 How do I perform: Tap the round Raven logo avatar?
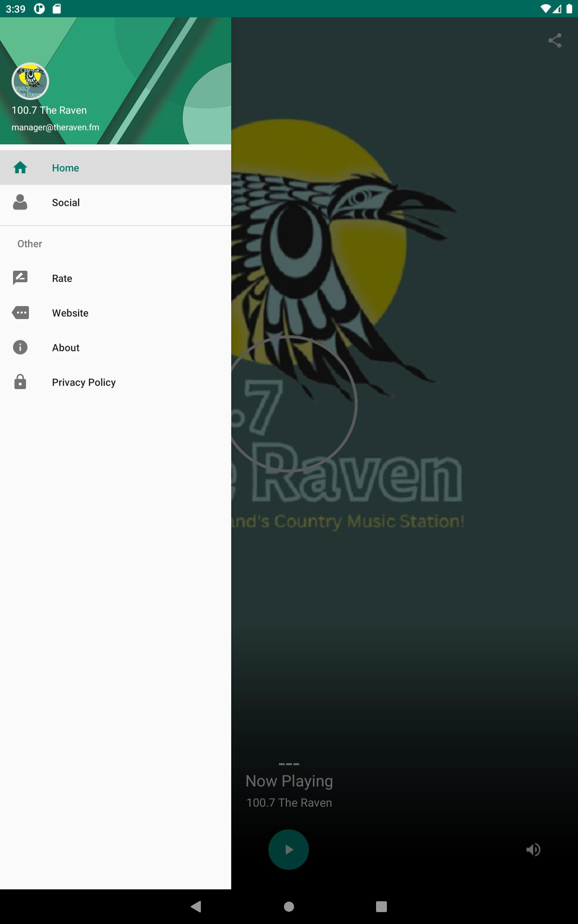[x=30, y=81]
